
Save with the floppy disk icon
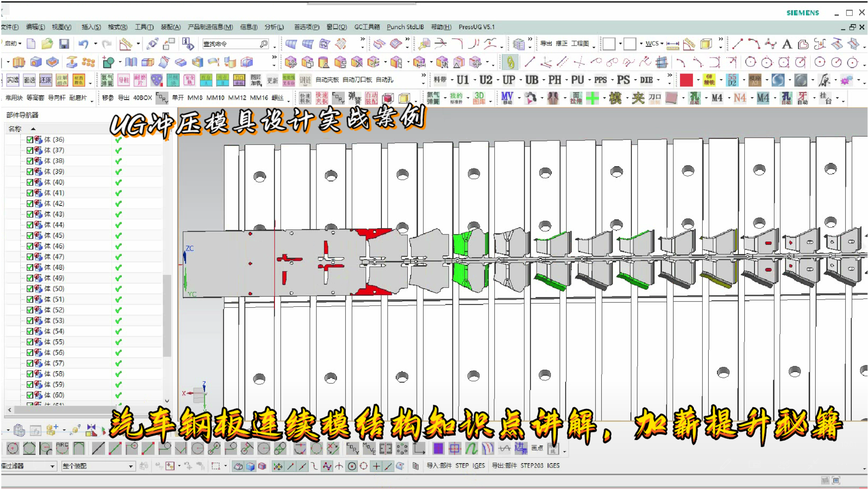(64, 44)
